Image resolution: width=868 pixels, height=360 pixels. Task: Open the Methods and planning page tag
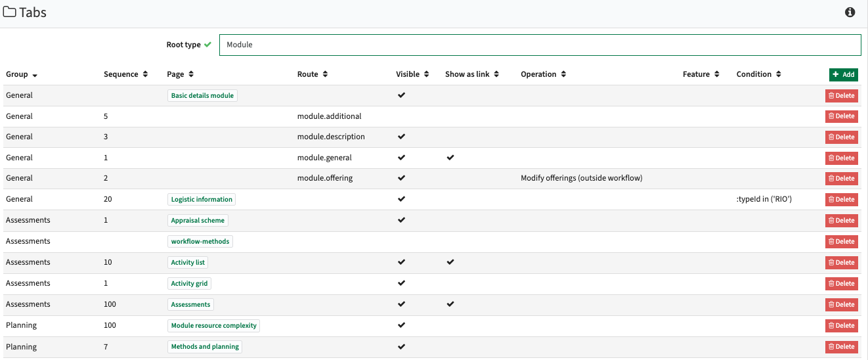click(x=205, y=346)
